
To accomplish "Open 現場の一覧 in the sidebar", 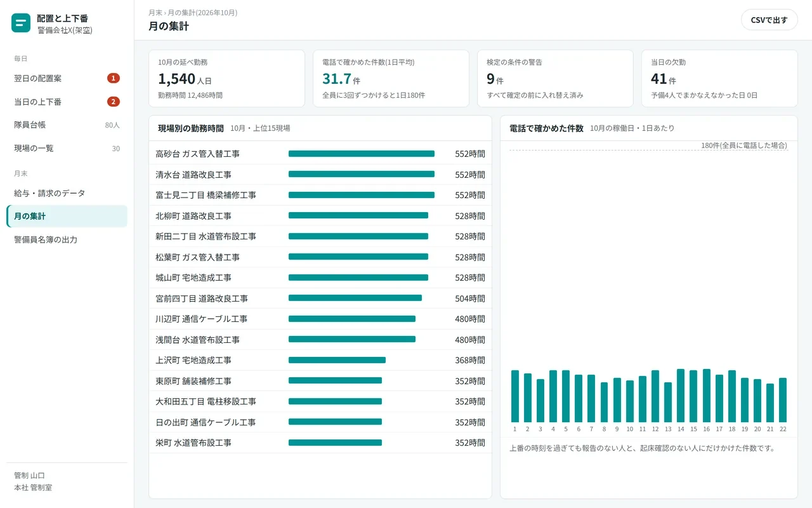I will (x=67, y=149).
